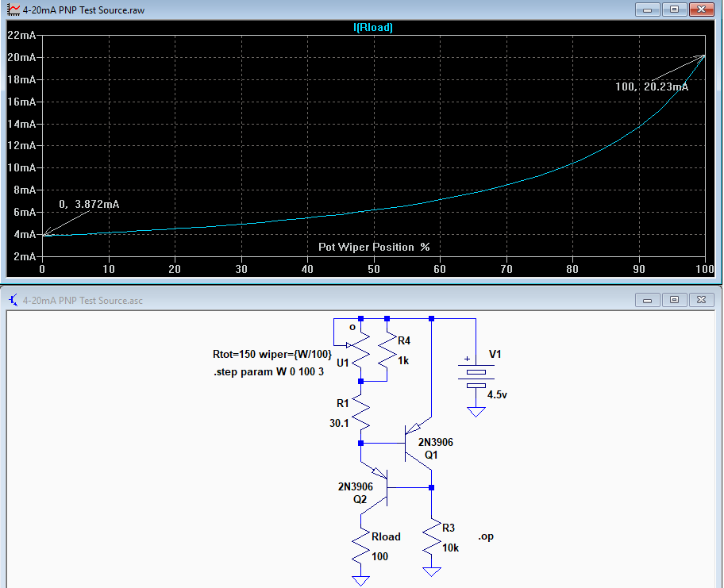Maximize the waveform .raw window
Viewport: 724px width, 588px height.
[674, 10]
